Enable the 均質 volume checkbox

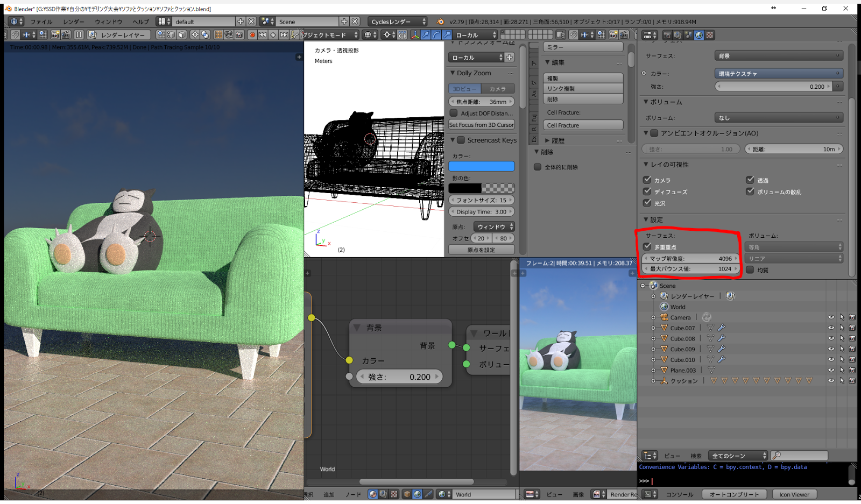click(750, 269)
